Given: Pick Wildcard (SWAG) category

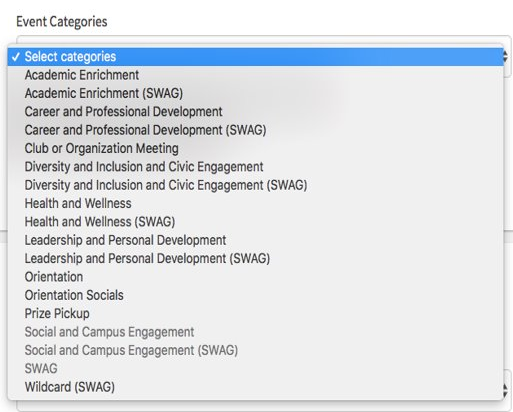Looking at the screenshot, I should point(255,387).
